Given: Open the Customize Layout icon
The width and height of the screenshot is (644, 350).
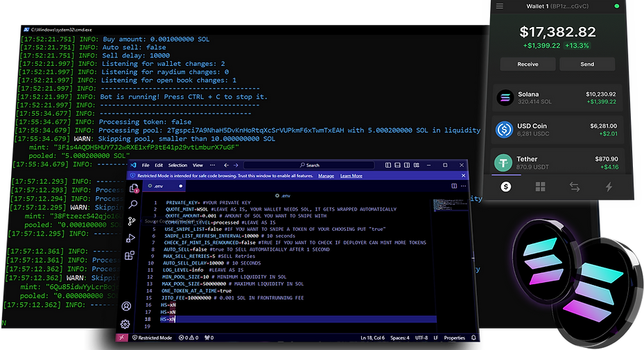Looking at the screenshot, I should [x=417, y=165].
